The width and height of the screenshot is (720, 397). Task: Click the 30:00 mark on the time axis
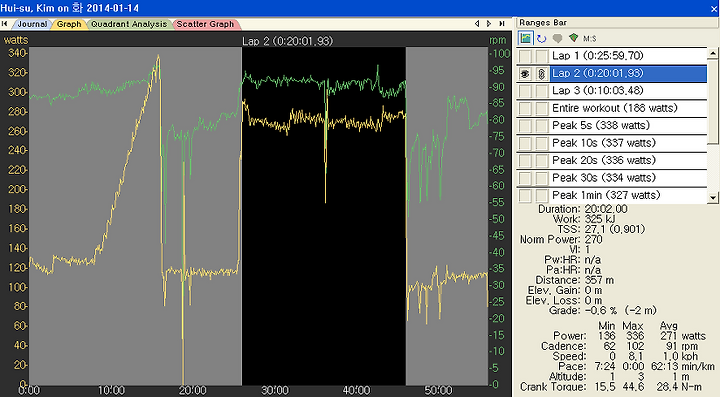tap(275, 391)
